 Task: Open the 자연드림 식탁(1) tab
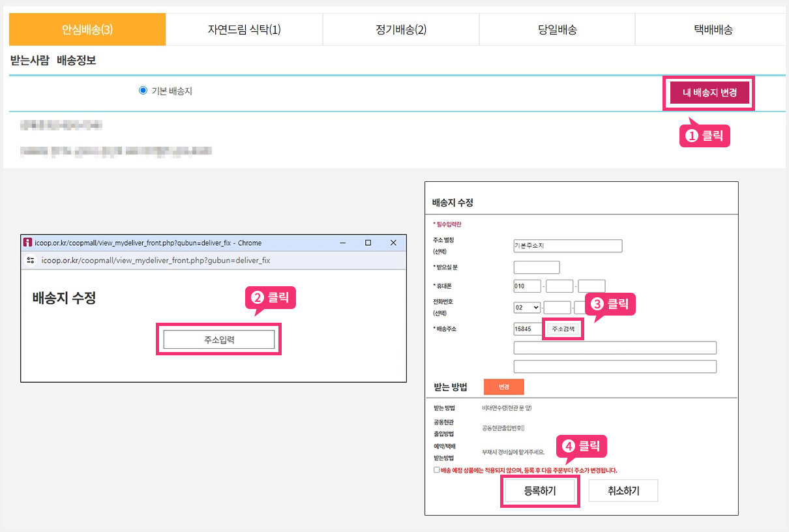[x=244, y=29]
